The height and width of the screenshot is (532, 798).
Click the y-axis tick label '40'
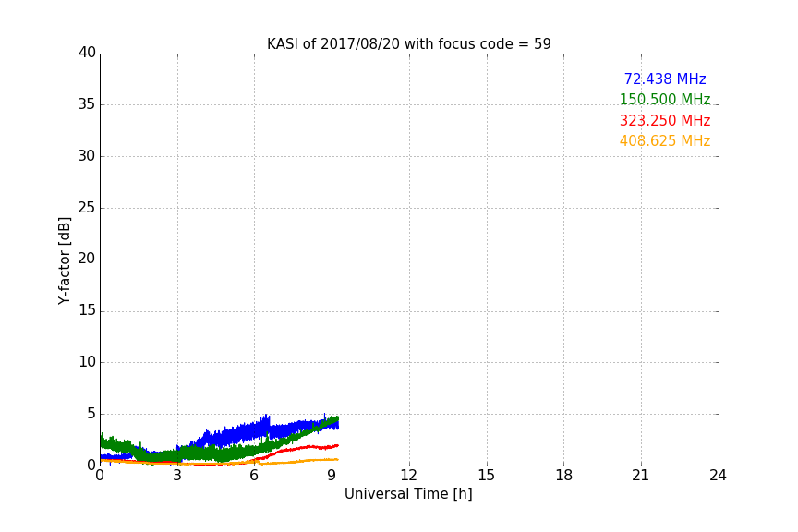87,53
